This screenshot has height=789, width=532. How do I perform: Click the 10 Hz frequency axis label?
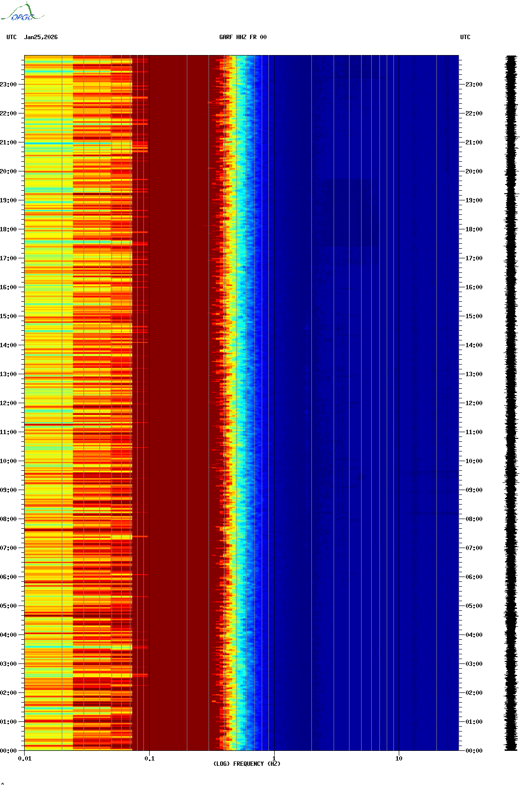(x=399, y=759)
